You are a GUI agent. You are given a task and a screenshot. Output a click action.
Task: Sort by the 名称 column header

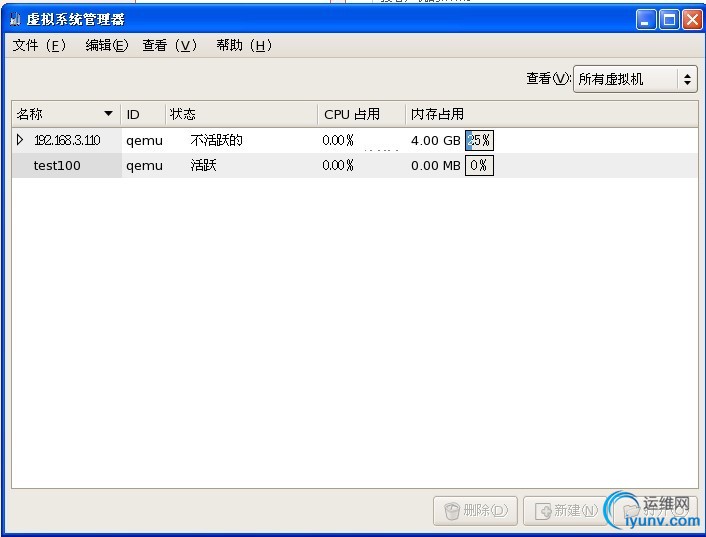click(x=66, y=114)
